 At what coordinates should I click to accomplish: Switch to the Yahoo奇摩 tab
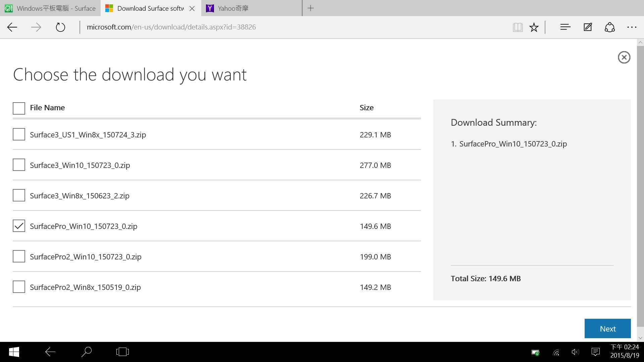(252, 8)
